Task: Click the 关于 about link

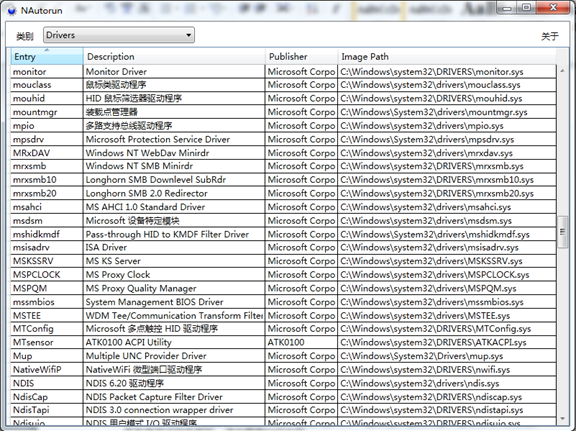Action: [x=550, y=36]
